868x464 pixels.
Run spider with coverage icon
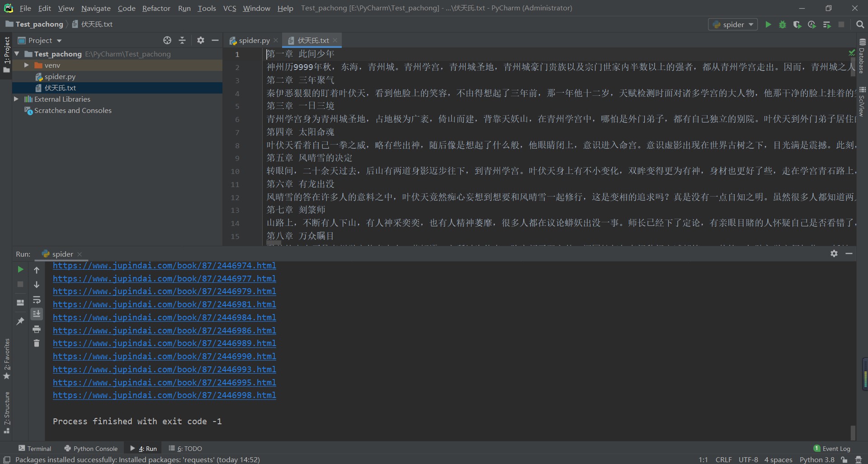point(797,24)
